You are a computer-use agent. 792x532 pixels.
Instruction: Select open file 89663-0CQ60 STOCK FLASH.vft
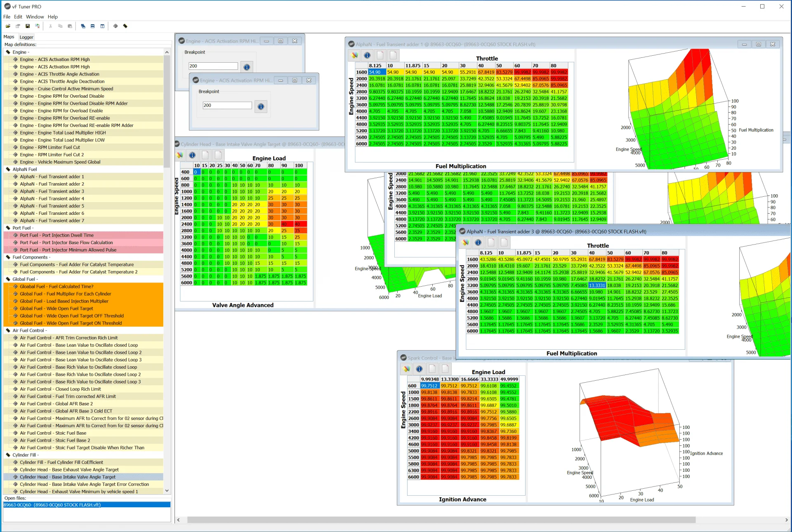[52, 505]
